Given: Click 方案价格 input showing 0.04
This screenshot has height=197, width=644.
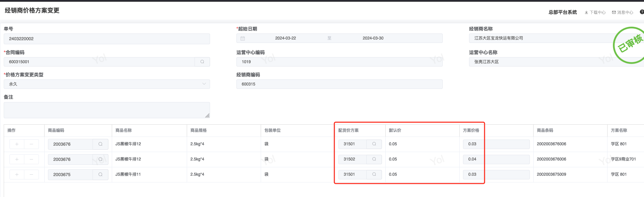Looking at the screenshot, I should pos(496,159).
